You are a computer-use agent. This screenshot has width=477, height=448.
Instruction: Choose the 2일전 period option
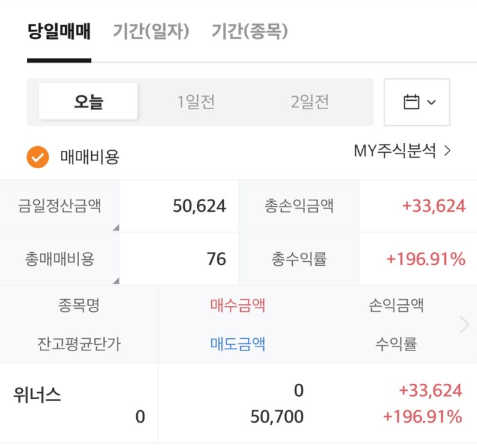[x=310, y=101]
